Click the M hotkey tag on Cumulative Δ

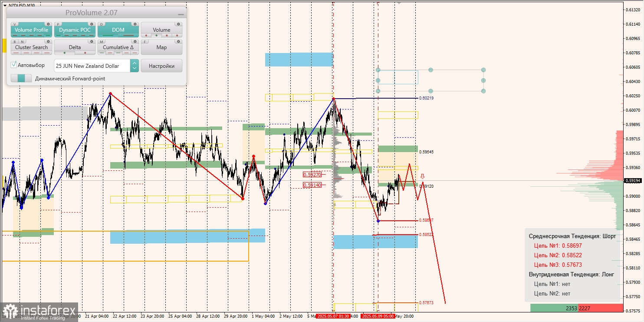tap(102, 42)
